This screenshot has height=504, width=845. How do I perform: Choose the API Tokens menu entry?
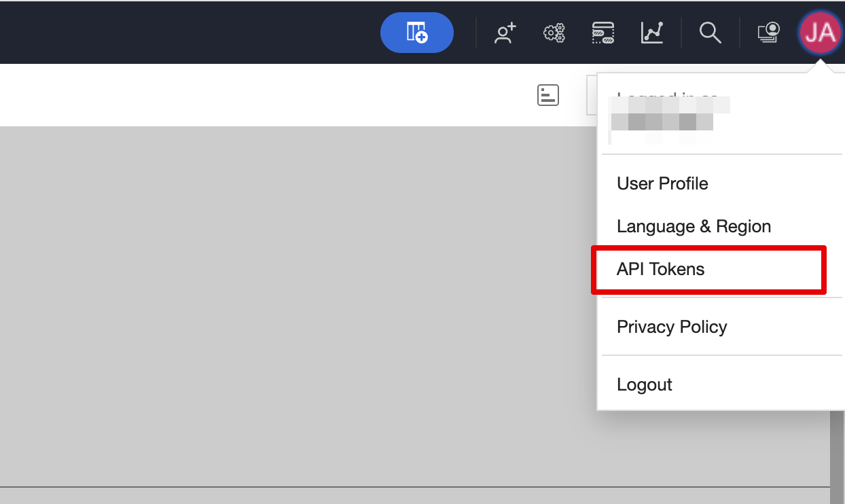660,270
